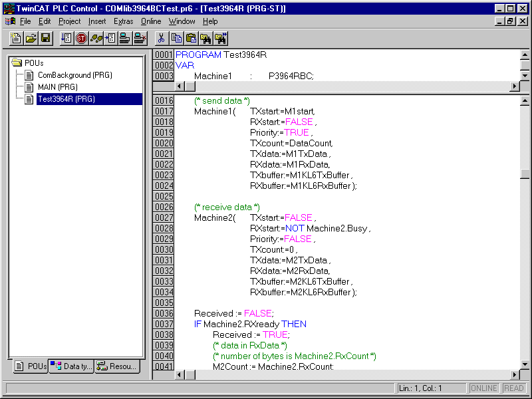Click the TwinCAT application icon in title bar
Viewport: 532px width, 399px height.
pyautogui.click(x=9, y=8)
